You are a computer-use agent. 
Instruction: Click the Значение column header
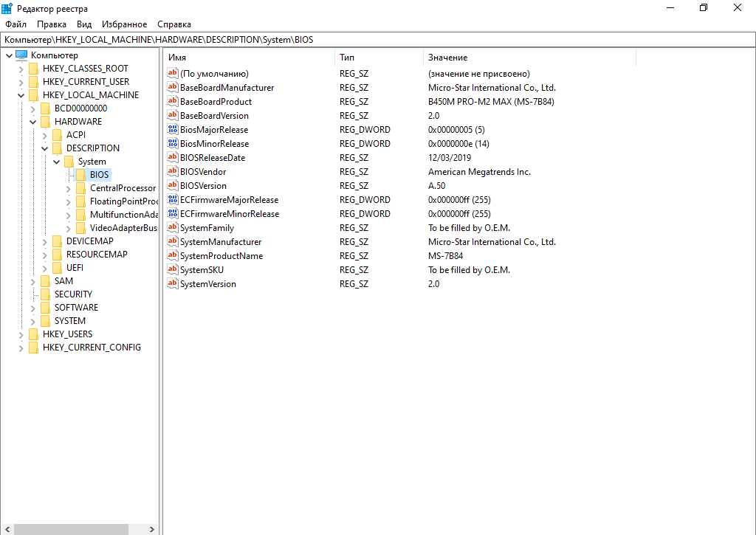click(x=529, y=57)
